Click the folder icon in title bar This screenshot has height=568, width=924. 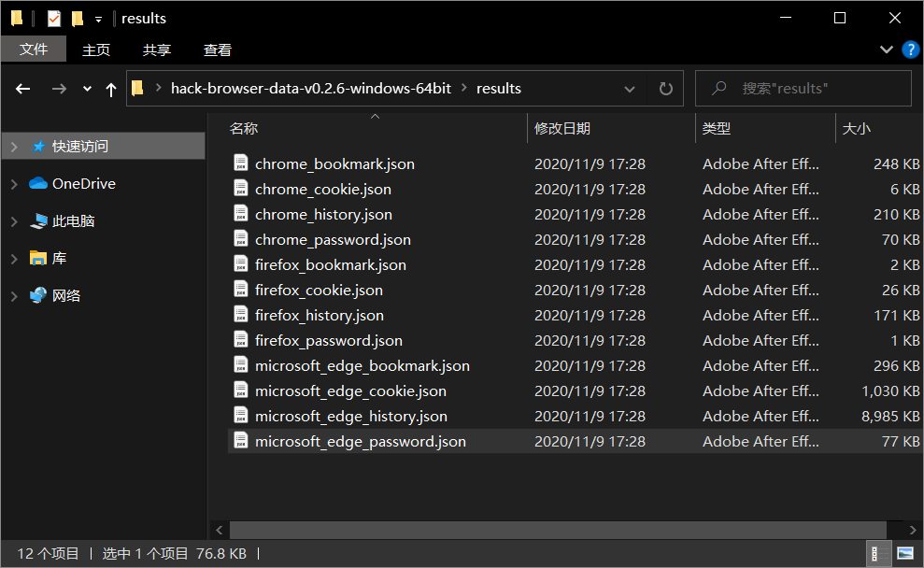point(17,19)
